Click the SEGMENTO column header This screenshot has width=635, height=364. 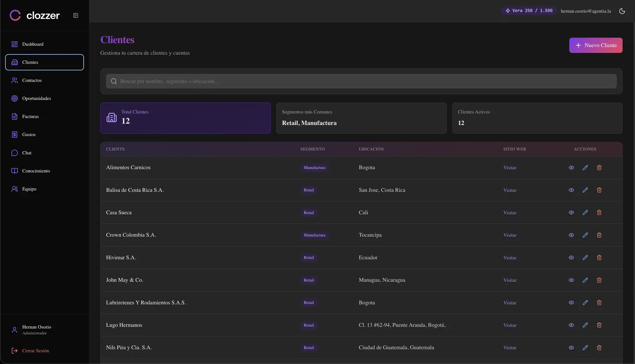point(312,149)
